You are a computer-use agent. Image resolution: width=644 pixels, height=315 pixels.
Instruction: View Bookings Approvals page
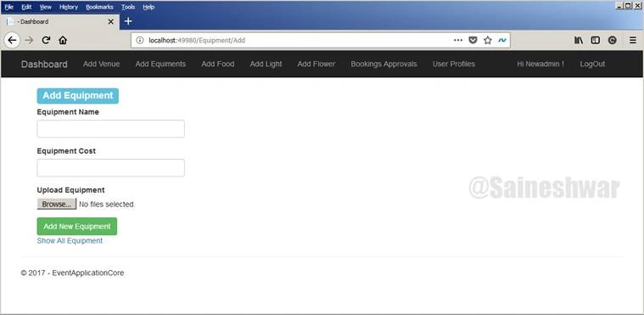point(384,65)
